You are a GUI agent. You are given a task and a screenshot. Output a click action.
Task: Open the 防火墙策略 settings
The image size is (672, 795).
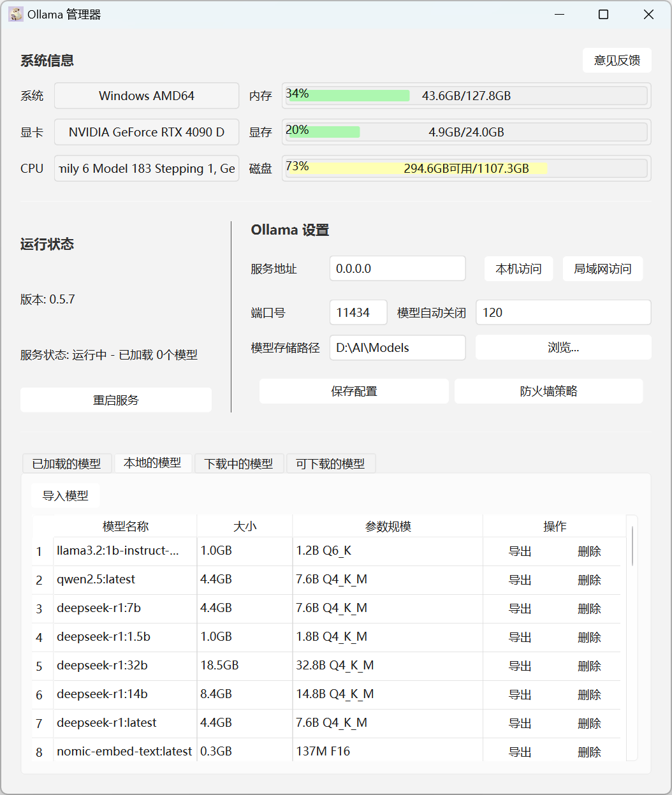click(x=548, y=391)
